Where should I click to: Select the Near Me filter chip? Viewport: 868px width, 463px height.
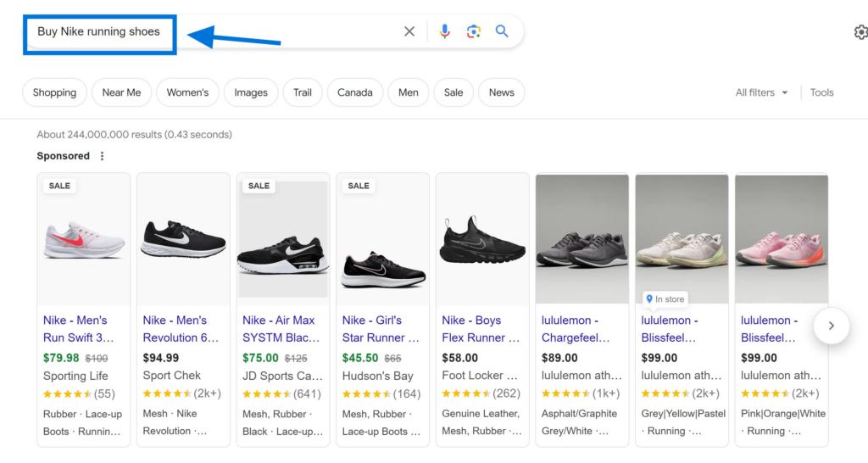point(121,92)
